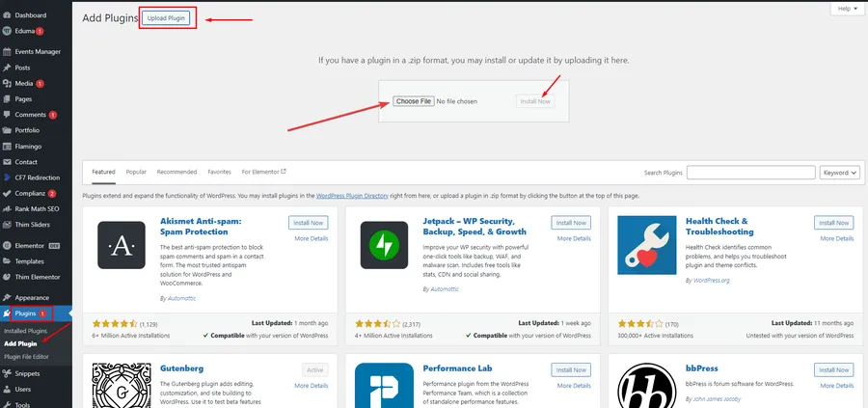Open Events Manager calendar icon
The height and width of the screenshot is (408, 868).
(7, 52)
